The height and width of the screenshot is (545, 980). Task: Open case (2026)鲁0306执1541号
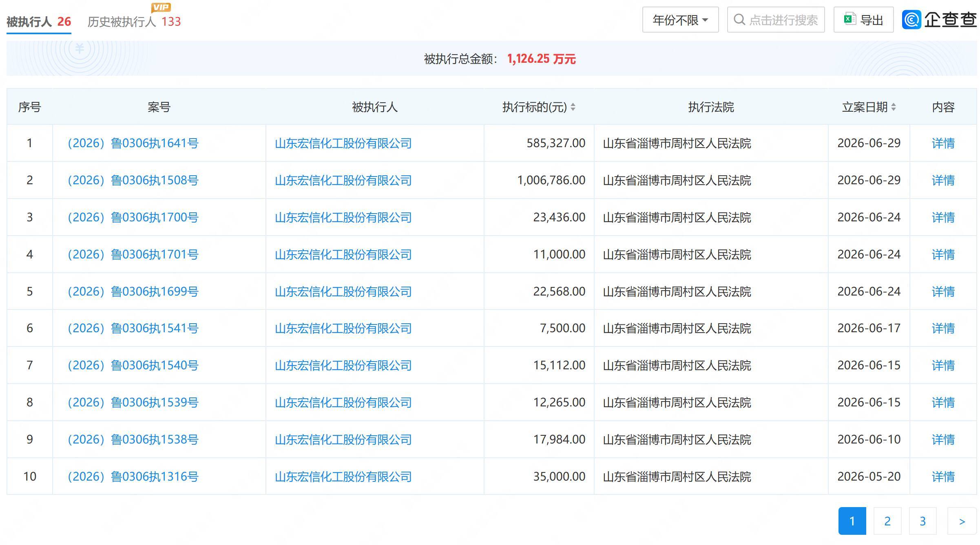(x=133, y=328)
